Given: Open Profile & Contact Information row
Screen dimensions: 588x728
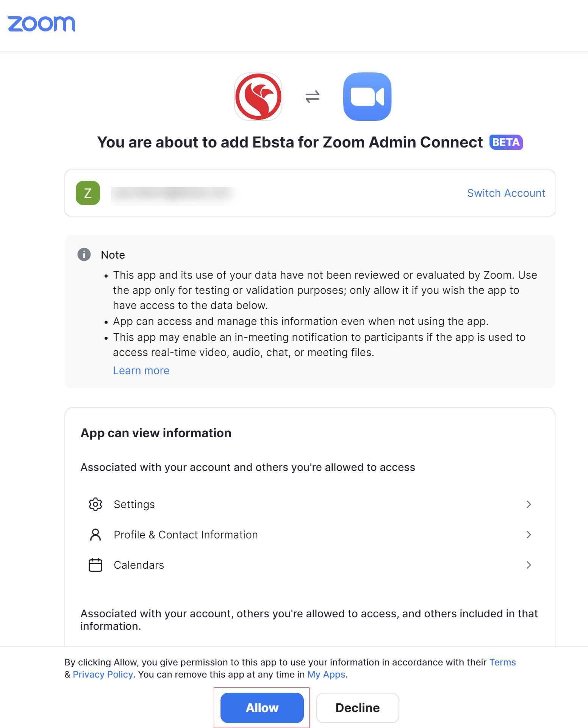Looking at the screenshot, I should [x=186, y=535].
